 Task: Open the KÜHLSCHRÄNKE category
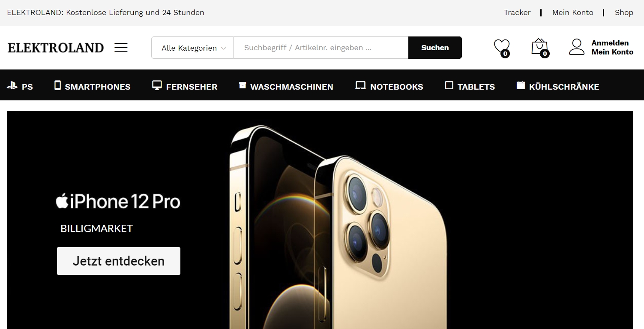(564, 87)
